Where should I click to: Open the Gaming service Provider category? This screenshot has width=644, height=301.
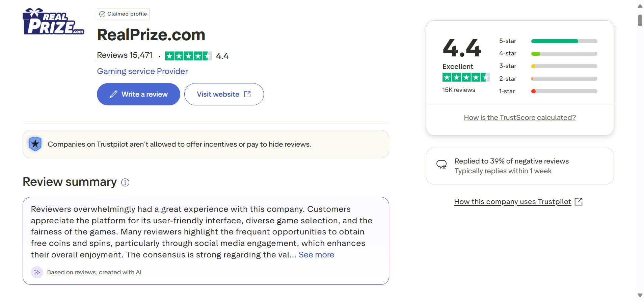click(x=142, y=71)
